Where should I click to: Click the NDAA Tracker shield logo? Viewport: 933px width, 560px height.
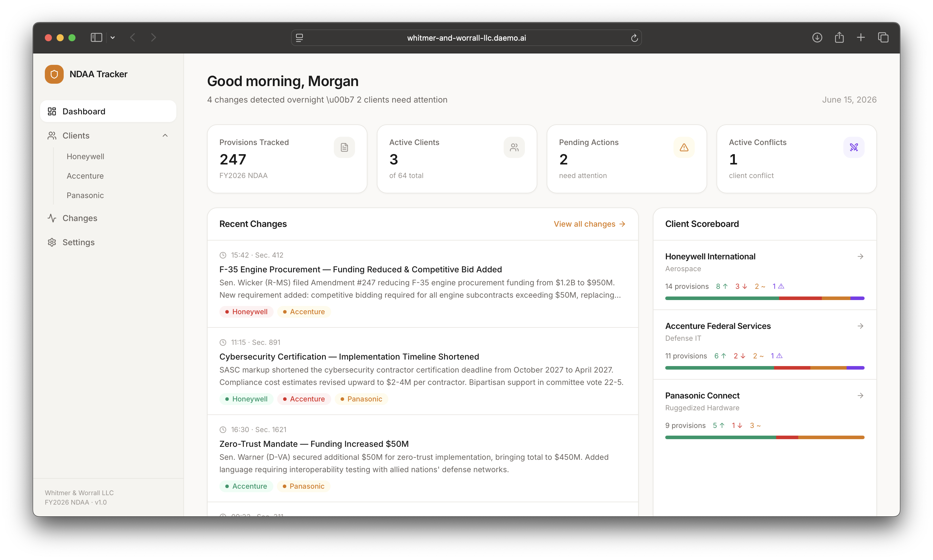point(54,74)
